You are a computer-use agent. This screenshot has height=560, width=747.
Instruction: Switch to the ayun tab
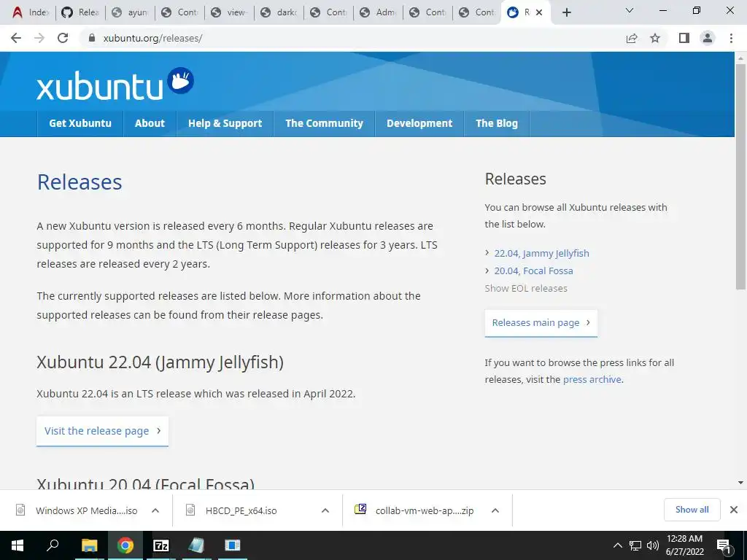click(130, 12)
